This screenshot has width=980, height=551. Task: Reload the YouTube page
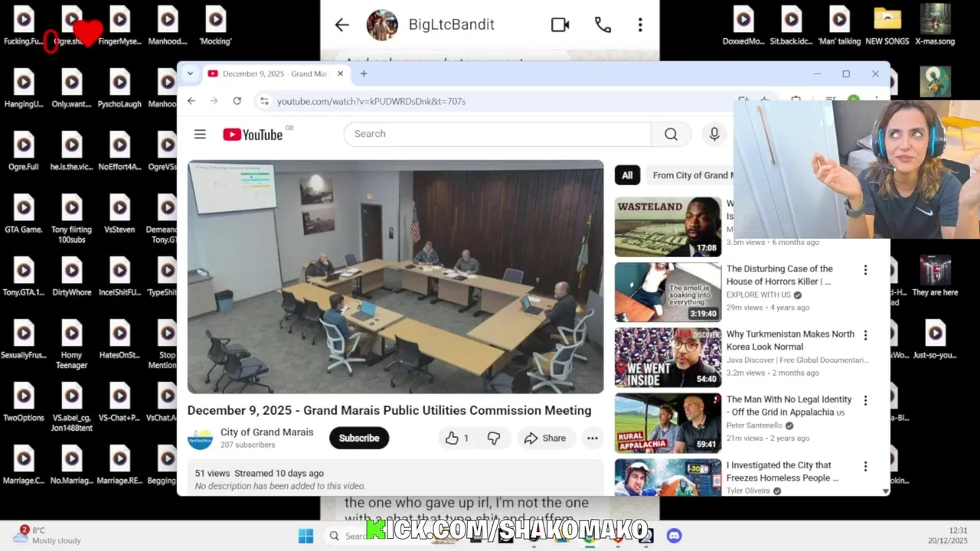coord(237,101)
